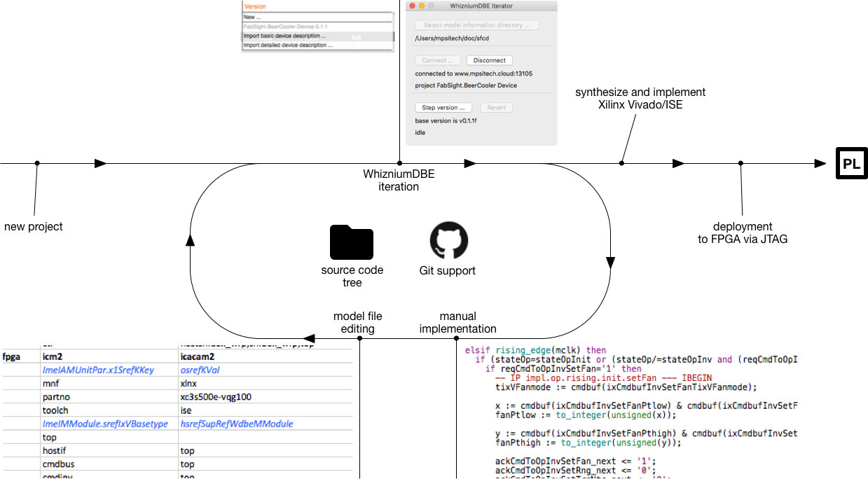
Task: Click the PL box icon
Action: (852, 164)
